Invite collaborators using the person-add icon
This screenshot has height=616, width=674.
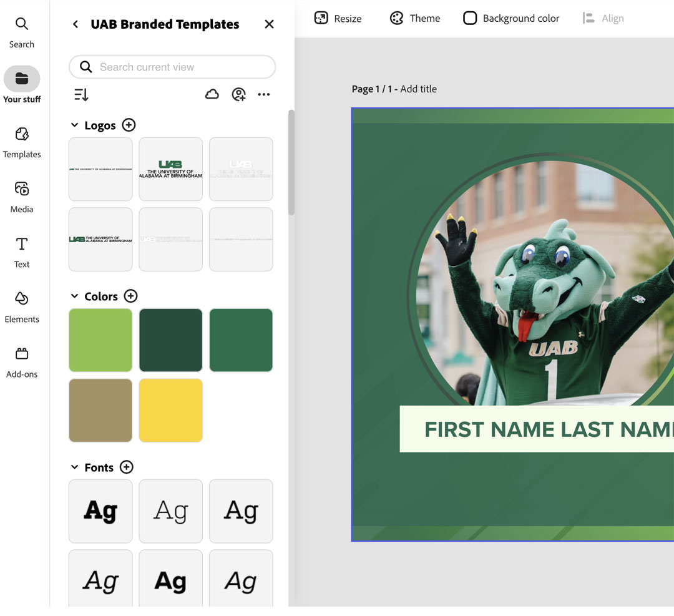coord(238,94)
